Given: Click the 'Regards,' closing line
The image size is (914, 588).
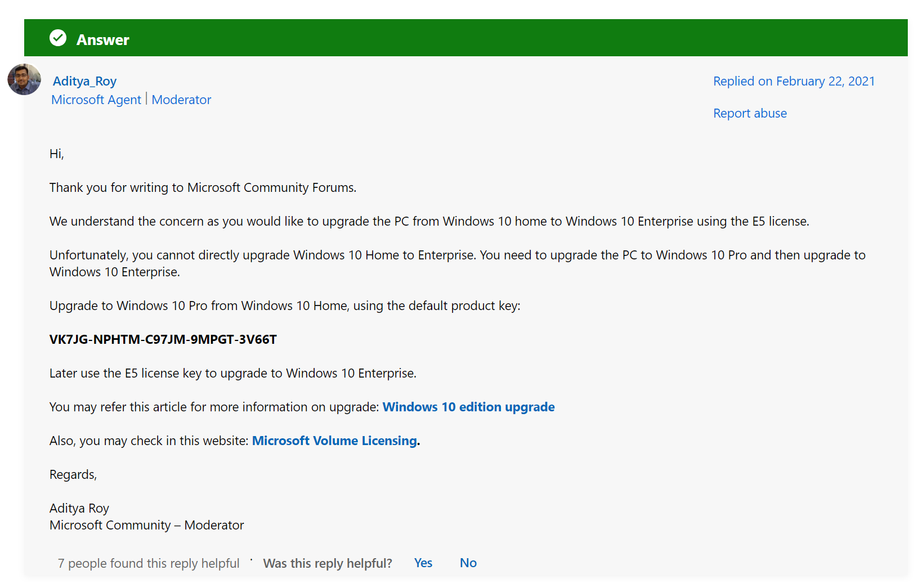Looking at the screenshot, I should click(73, 474).
